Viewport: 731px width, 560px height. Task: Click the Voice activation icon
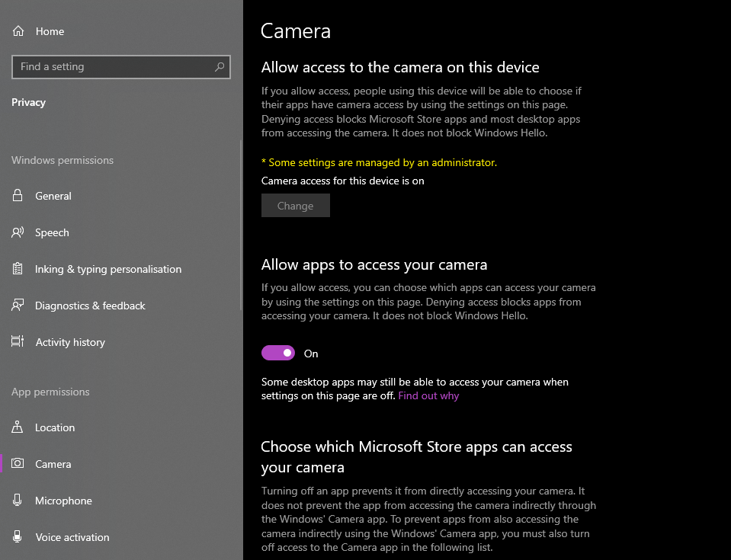point(16,537)
